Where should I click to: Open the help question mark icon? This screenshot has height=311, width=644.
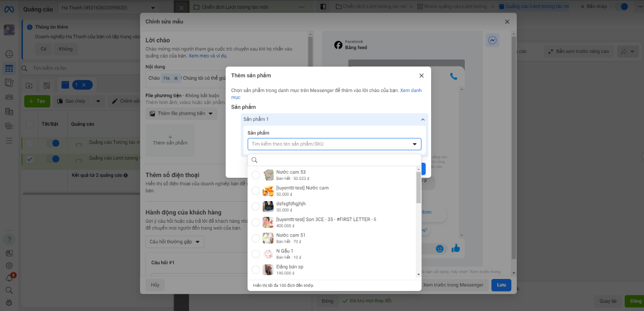9,239
